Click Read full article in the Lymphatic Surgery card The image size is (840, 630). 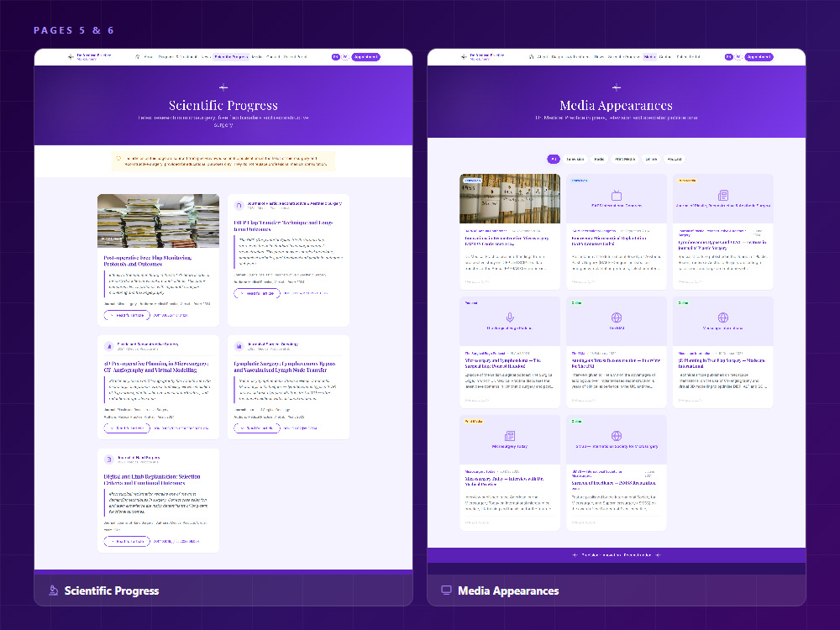[x=257, y=428]
